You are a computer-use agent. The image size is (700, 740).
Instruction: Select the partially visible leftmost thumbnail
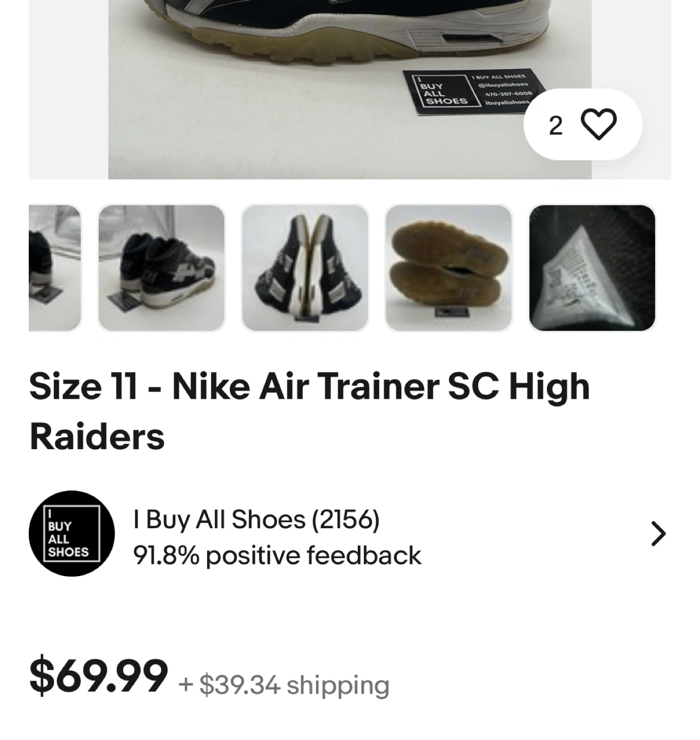click(x=54, y=268)
